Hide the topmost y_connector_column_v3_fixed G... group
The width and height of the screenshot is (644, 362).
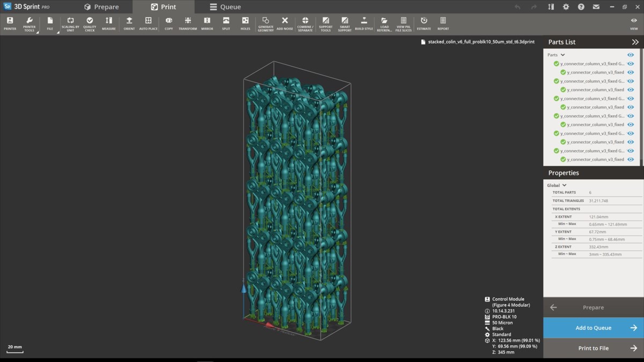[x=631, y=64]
